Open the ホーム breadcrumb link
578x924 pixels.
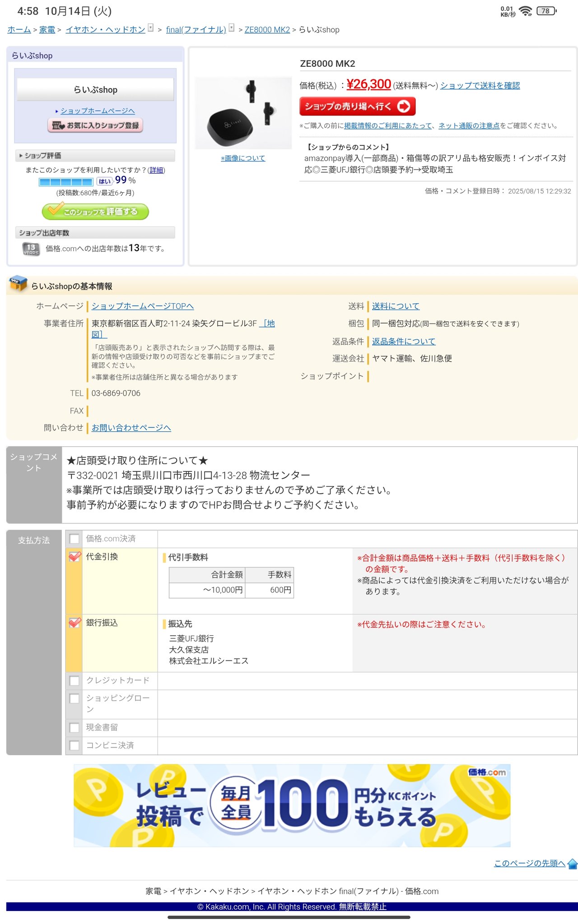pos(19,30)
